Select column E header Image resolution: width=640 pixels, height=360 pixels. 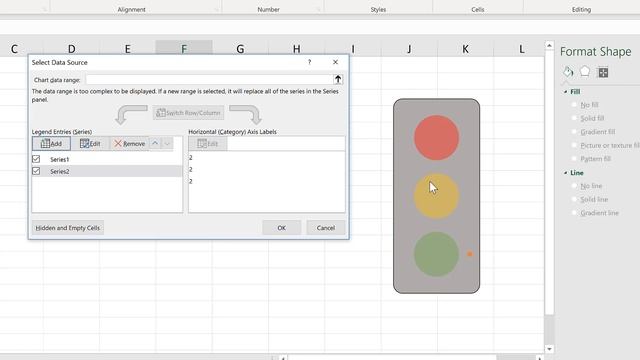click(x=127, y=49)
